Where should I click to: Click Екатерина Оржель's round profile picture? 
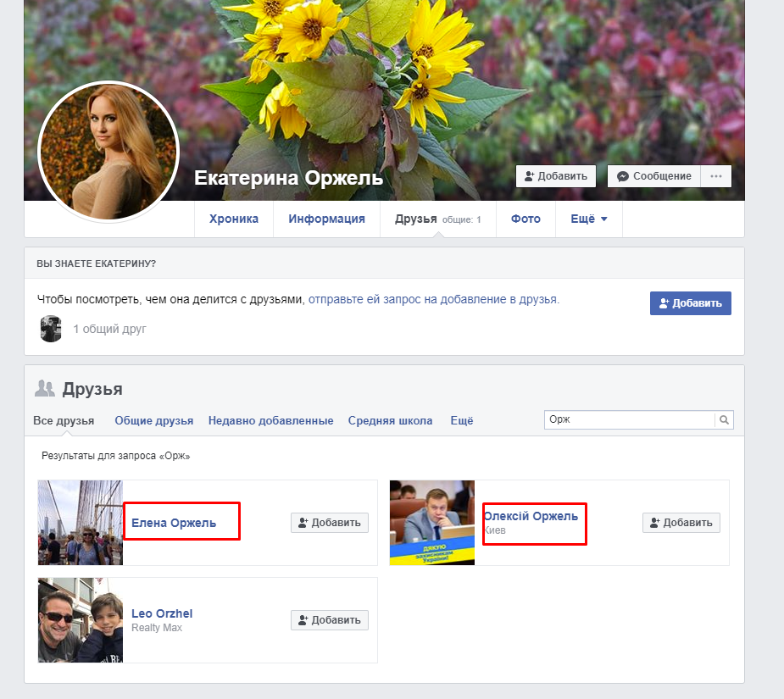pyautogui.click(x=108, y=153)
